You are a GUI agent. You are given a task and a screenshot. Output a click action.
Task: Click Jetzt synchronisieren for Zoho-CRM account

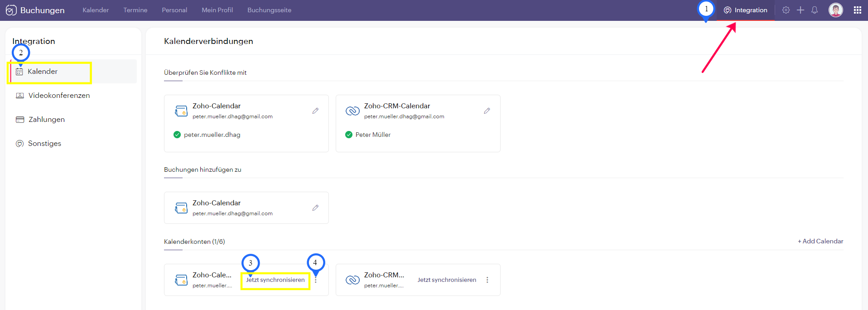tap(447, 280)
